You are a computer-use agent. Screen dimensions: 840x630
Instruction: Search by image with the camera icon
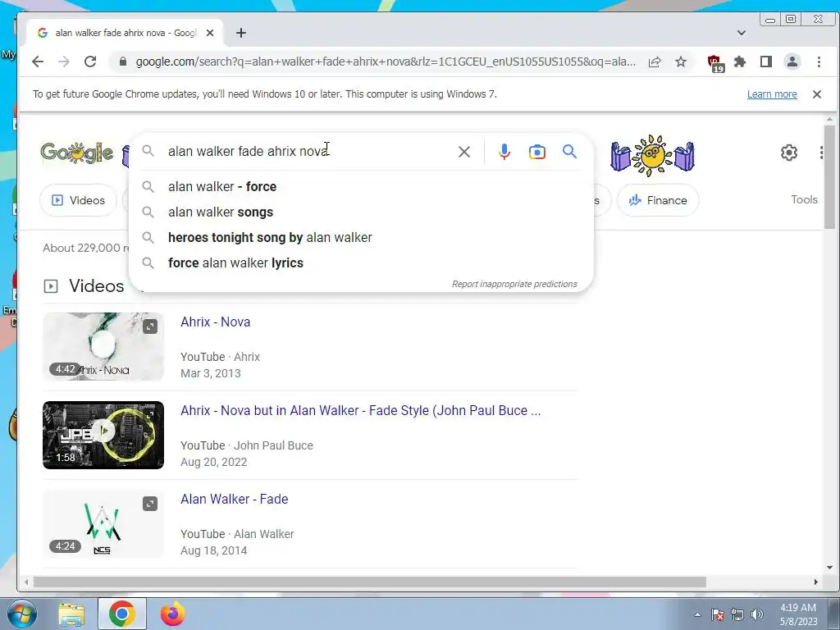pos(537,152)
